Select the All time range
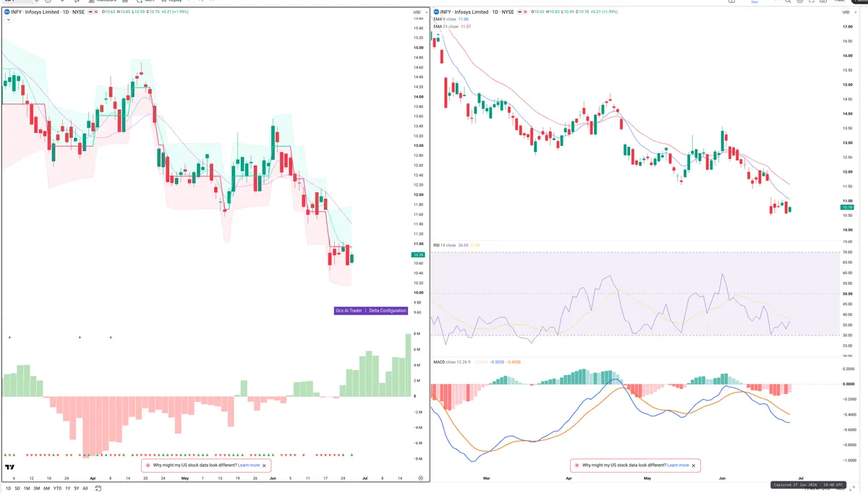868x493 pixels. [x=85, y=489]
